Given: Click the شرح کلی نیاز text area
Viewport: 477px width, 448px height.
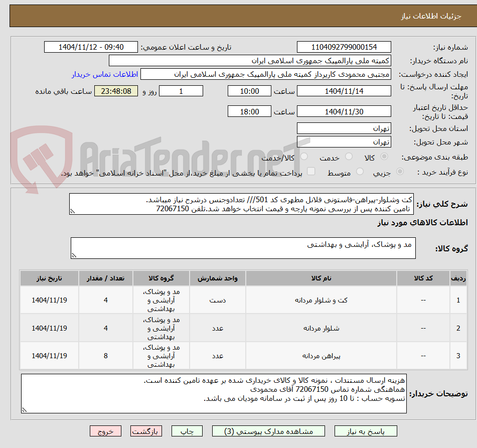Looking at the screenshot, I should pyautogui.click(x=241, y=204).
